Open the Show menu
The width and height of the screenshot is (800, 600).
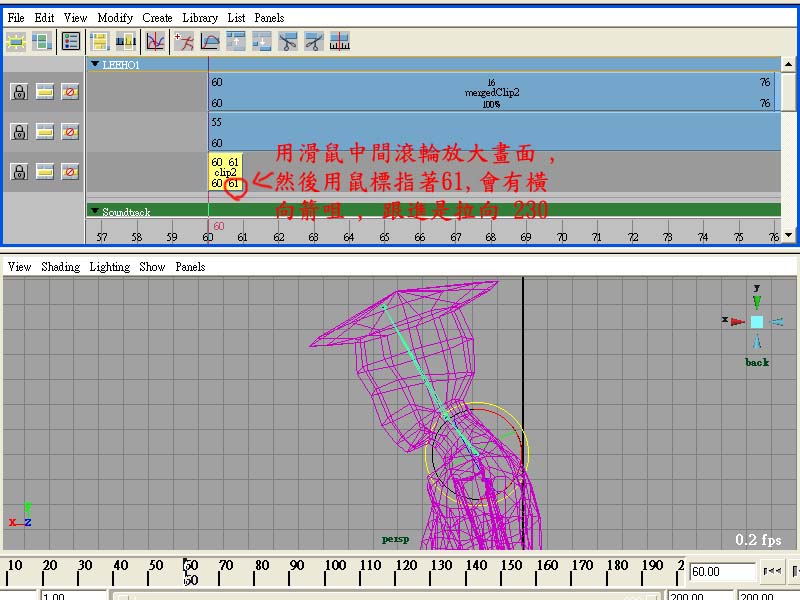click(152, 267)
